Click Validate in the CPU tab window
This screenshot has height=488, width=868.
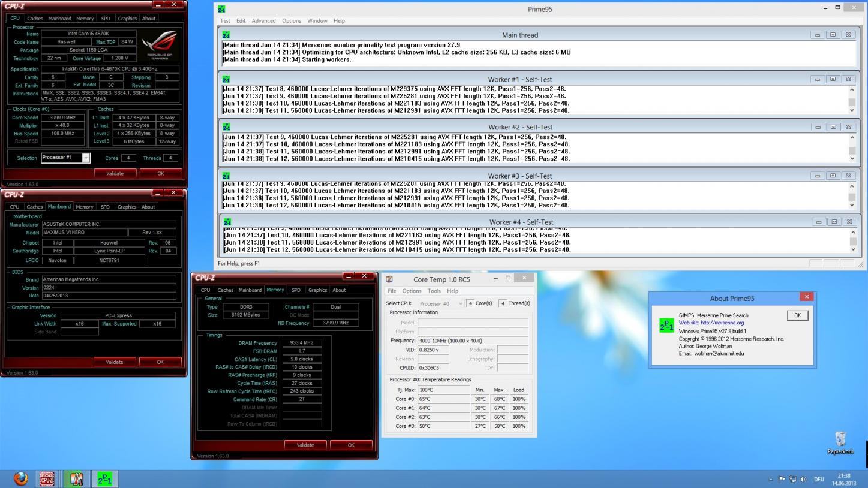pos(115,173)
